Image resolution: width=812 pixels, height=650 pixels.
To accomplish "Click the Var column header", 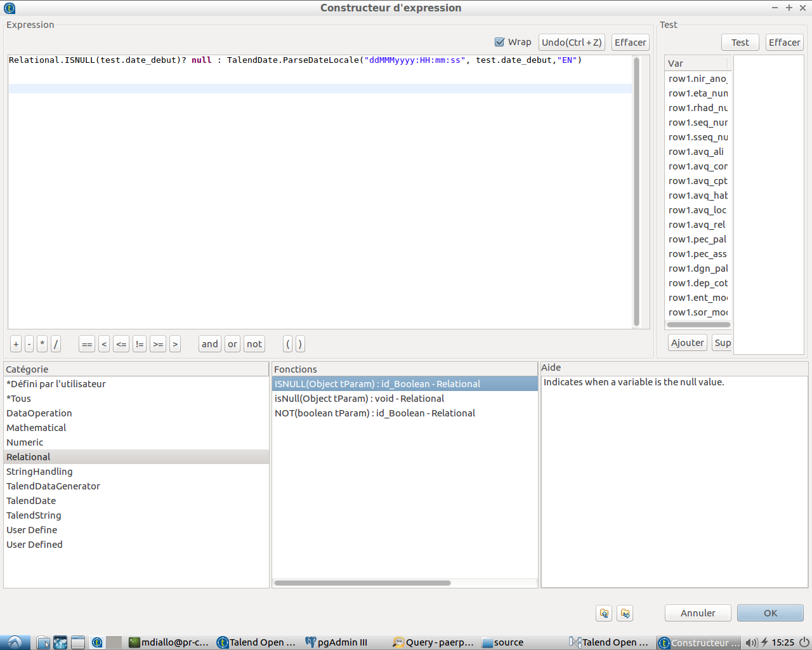I will [x=697, y=63].
